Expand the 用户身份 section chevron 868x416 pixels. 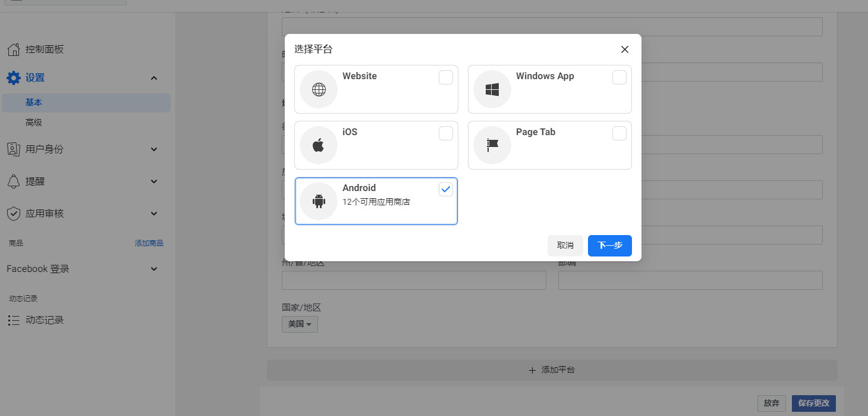click(x=154, y=149)
